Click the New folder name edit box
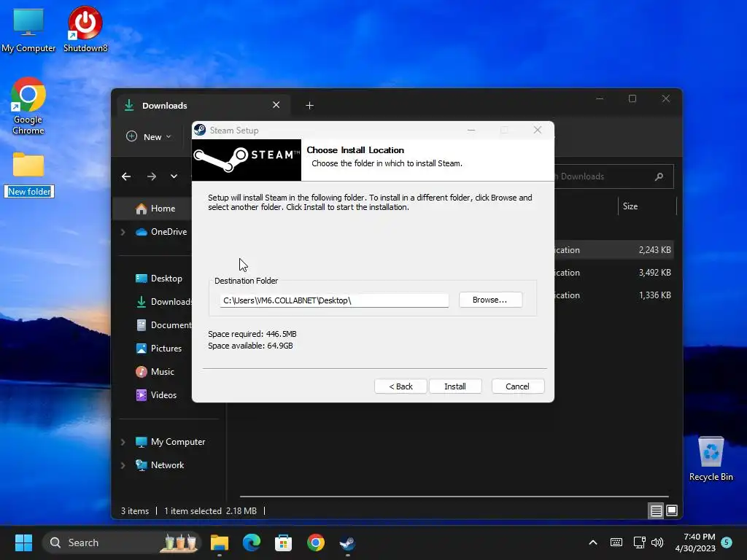This screenshot has height=560, width=747. [29, 192]
